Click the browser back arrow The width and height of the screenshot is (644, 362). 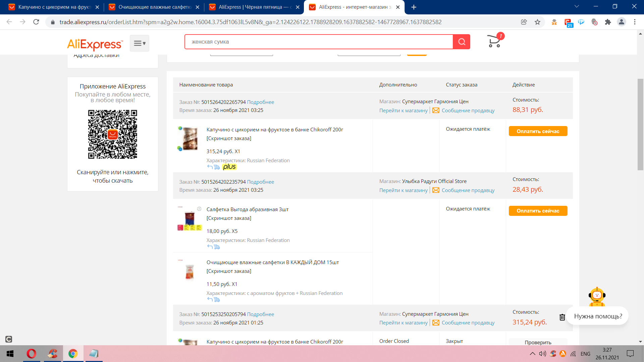point(9,22)
